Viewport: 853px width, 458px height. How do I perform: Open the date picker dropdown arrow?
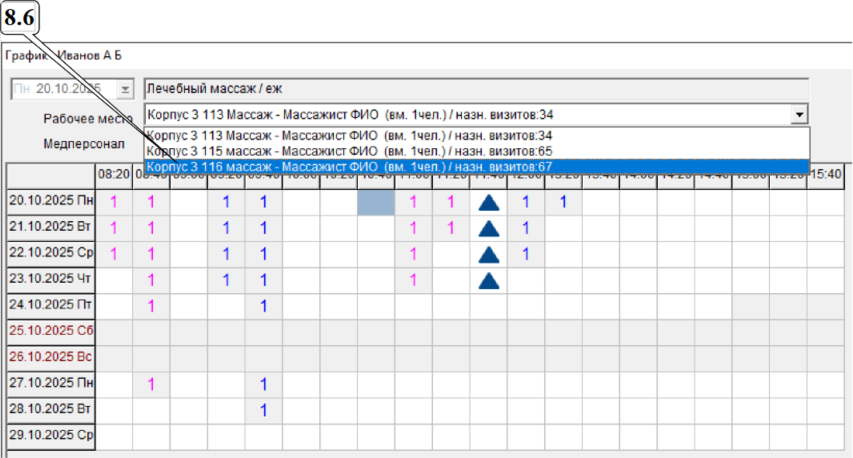[x=125, y=89]
